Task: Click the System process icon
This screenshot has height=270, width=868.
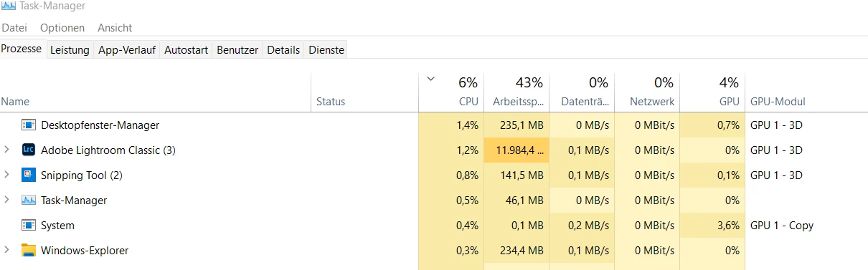Action: point(29,226)
